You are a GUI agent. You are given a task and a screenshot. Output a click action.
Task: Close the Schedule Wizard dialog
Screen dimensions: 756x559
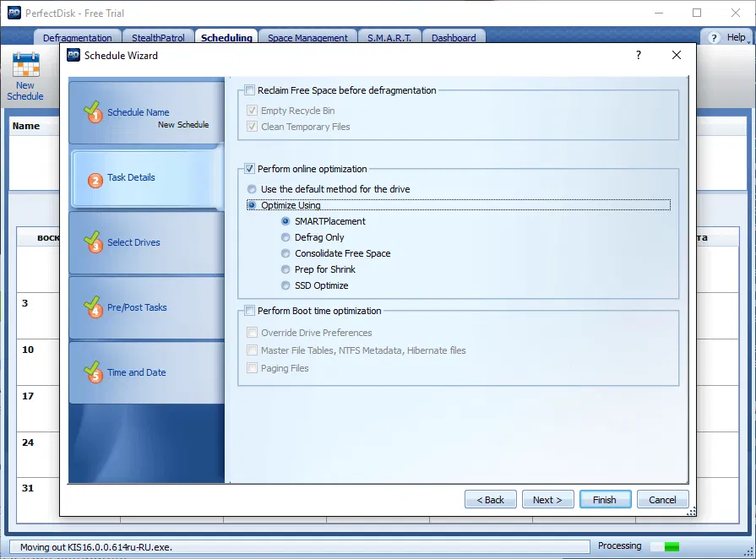tap(677, 55)
